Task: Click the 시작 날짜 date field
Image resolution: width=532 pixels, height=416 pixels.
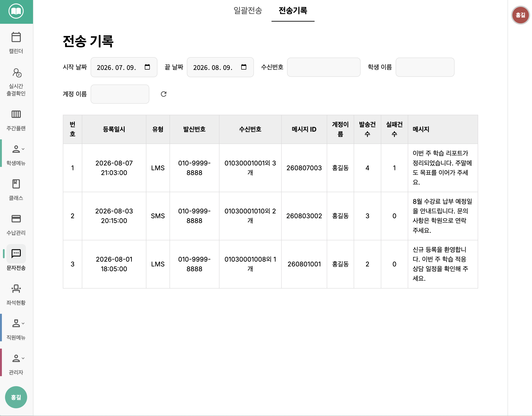Action: (124, 67)
